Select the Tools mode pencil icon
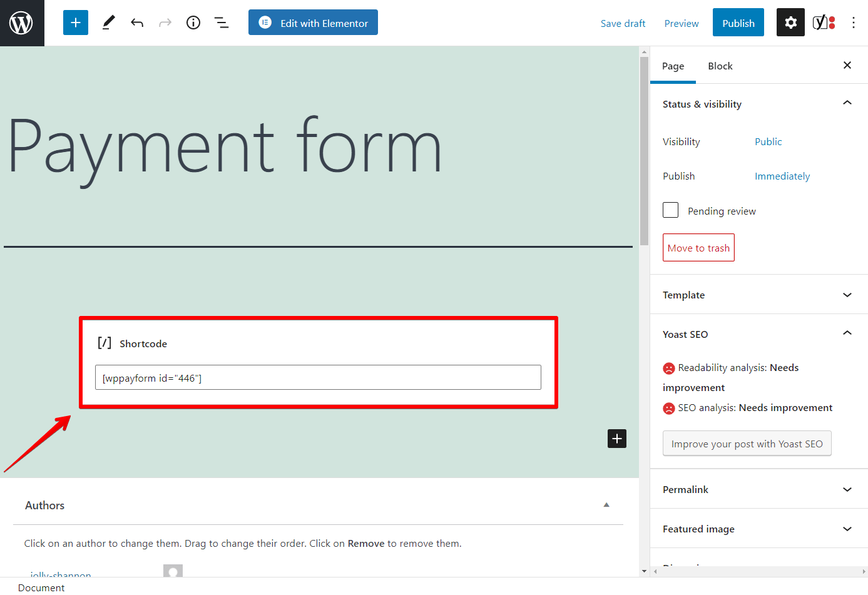868x595 pixels. (x=108, y=23)
